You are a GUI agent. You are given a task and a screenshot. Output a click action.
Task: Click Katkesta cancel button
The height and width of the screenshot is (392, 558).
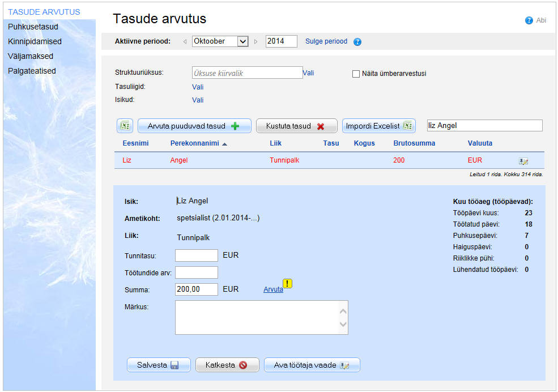pos(227,365)
